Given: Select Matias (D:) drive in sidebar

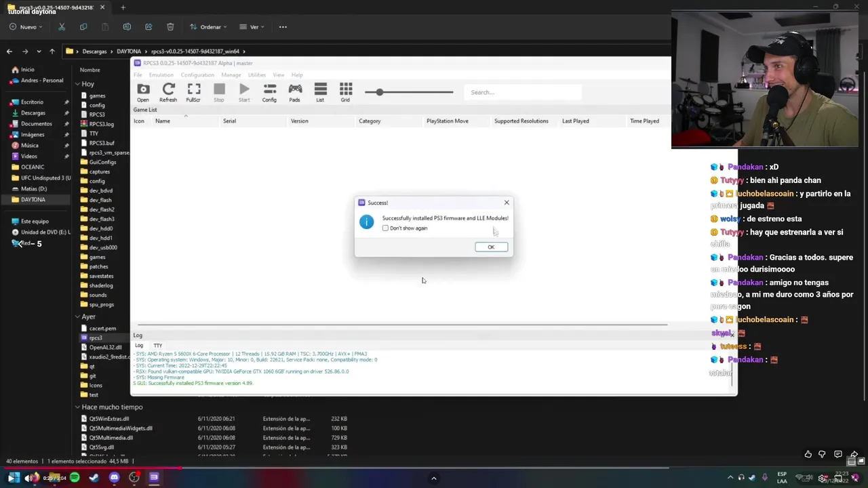Looking at the screenshot, I should (34, 189).
